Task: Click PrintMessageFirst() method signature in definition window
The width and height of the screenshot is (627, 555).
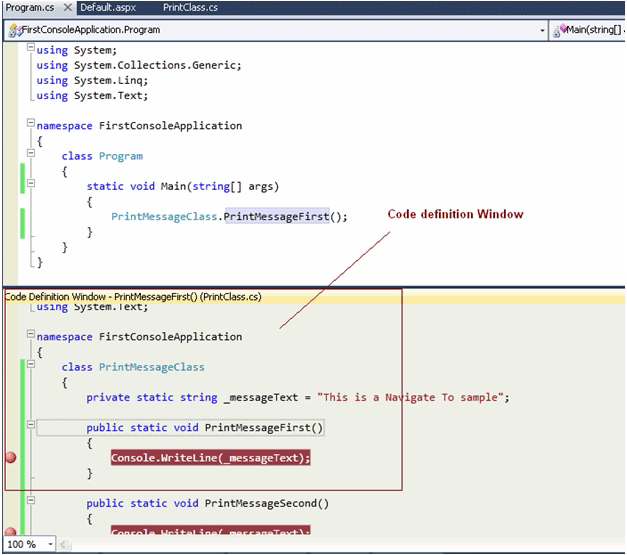Action: tap(205, 428)
